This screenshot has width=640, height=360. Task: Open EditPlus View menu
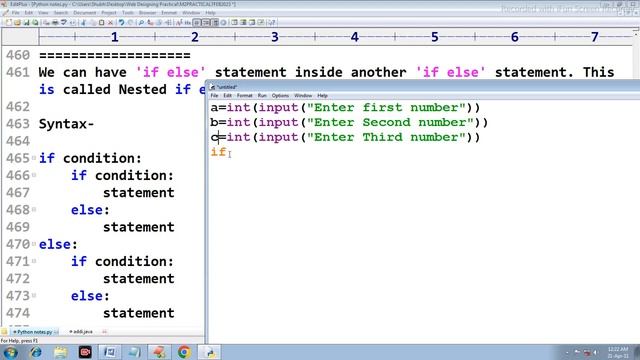[43, 13]
